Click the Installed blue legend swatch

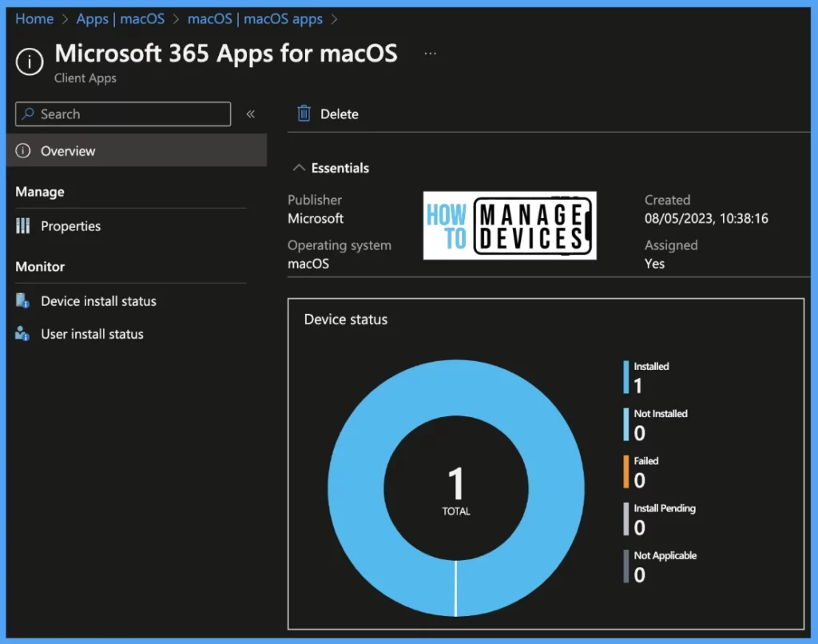[626, 377]
